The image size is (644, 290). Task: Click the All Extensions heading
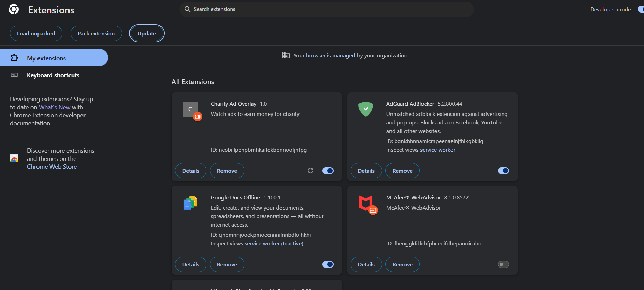193,82
